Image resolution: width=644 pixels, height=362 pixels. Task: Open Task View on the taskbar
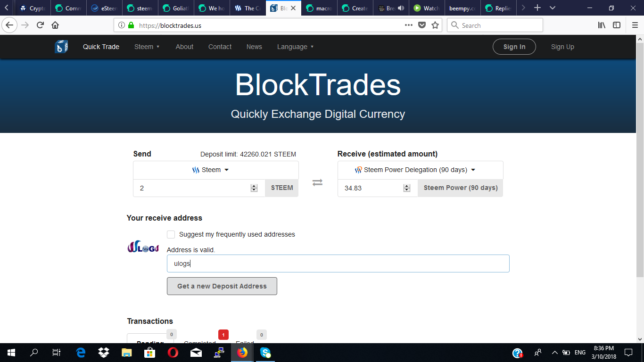click(x=57, y=352)
